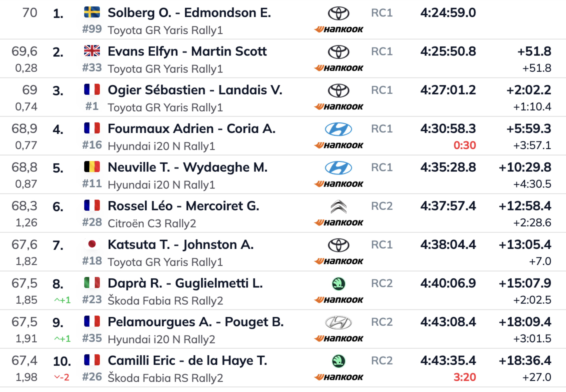
Task: Click the Japanese flag next to Katsuta
Action: [92, 244]
